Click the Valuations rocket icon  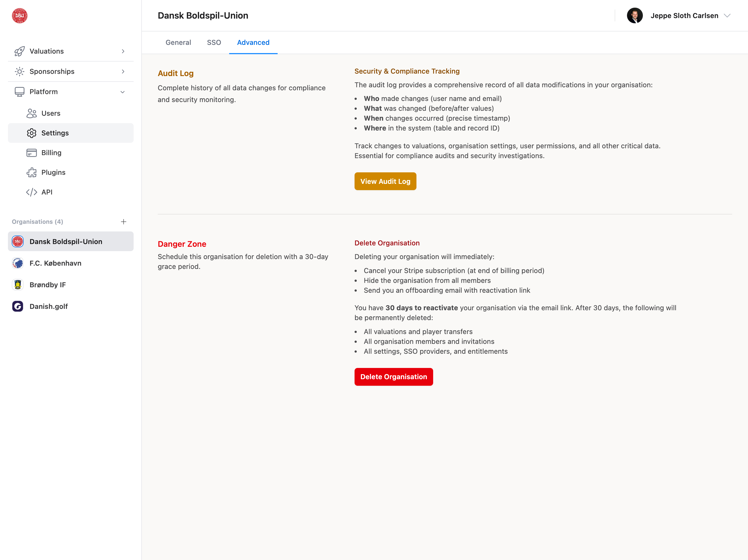(19, 51)
